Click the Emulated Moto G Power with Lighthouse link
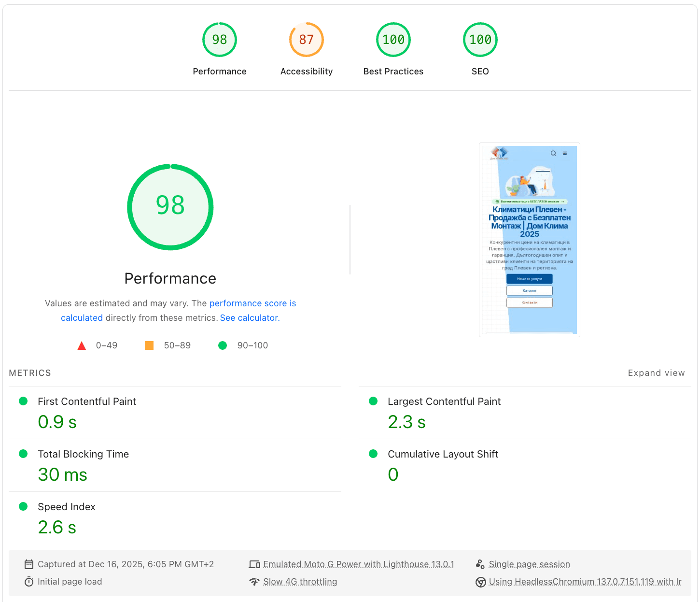The image size is (700, 602). [x=358, y=564]
